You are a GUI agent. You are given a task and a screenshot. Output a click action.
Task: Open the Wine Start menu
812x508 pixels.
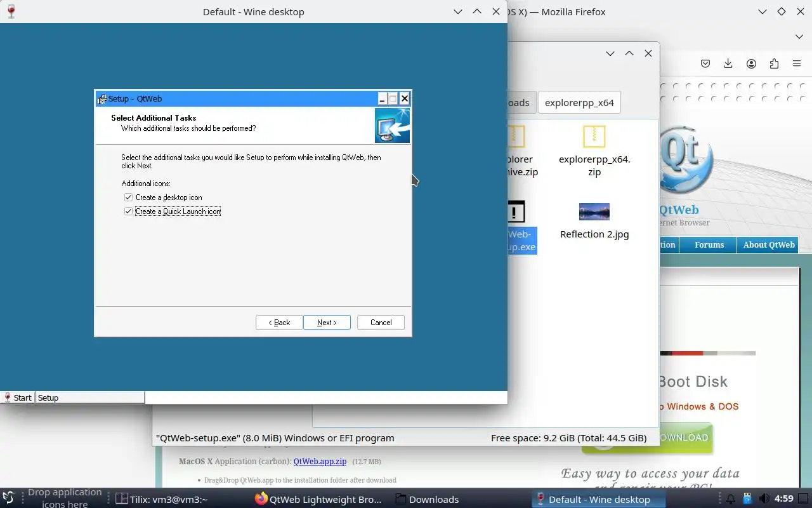coord(18,398)
